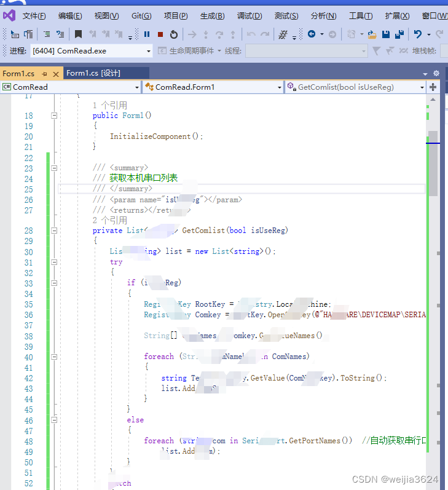The height and width of the screenshot is (490, 448).
Task: Open the Undo history dropdown arrow
Action: 429,34
